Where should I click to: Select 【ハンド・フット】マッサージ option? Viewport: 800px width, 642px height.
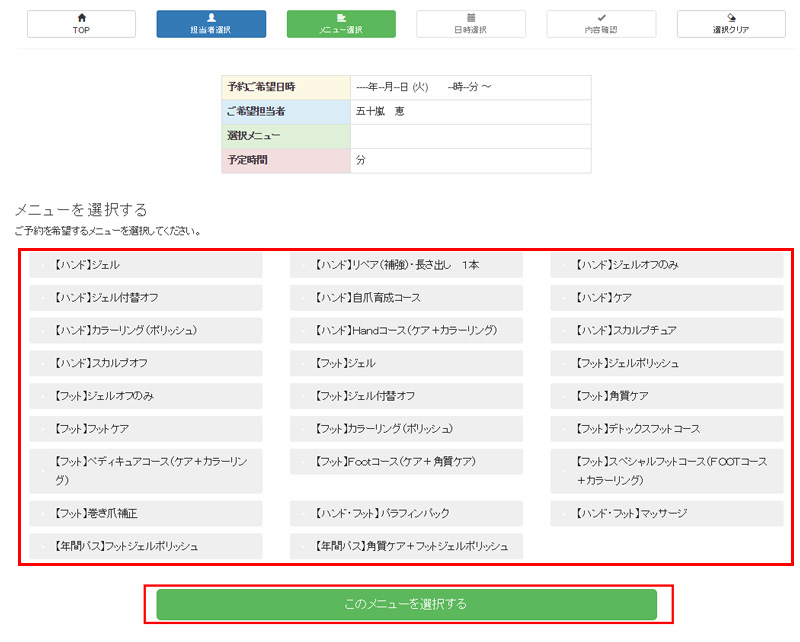666,514
